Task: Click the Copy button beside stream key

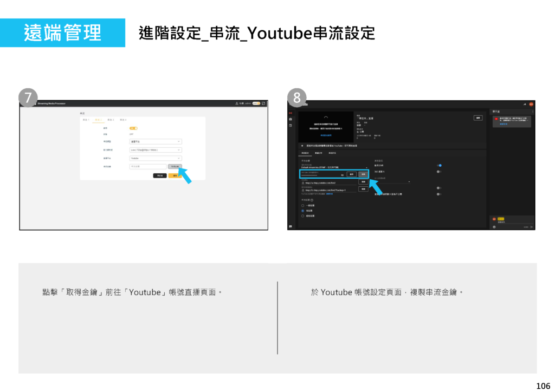Action: tap(363, 174)
